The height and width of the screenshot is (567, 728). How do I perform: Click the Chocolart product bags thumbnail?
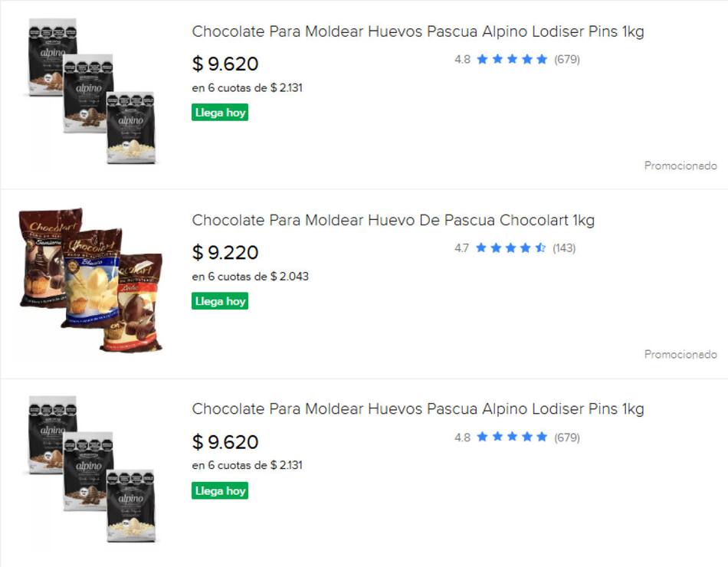[x=90, y=279]
